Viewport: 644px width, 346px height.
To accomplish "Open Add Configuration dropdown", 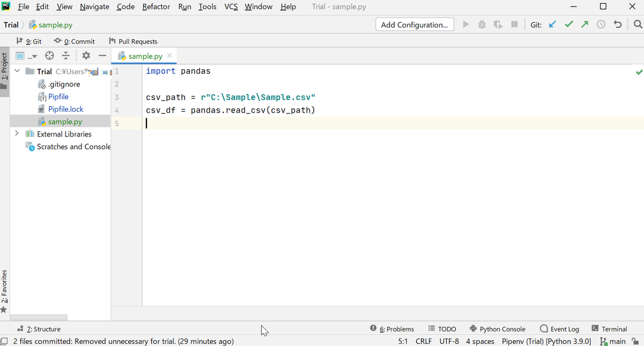I will 414,24.
